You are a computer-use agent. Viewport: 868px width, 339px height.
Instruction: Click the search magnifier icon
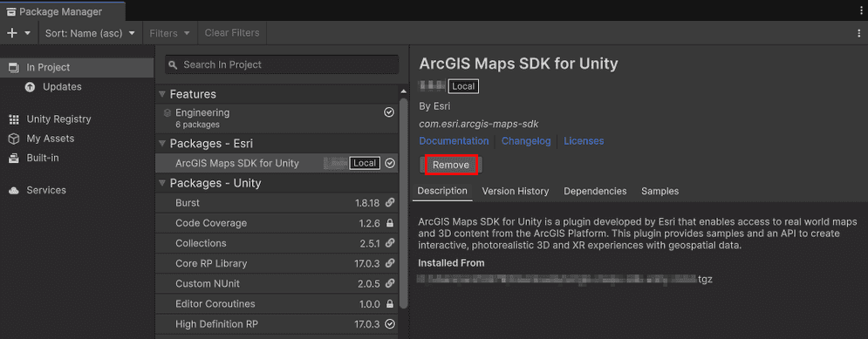pos(174,65)
